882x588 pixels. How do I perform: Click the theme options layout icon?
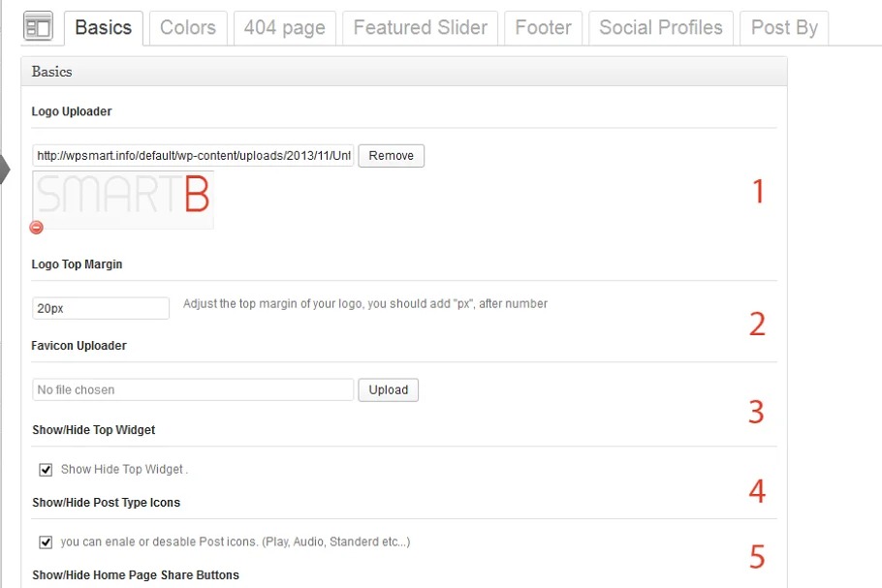tap(37, 26)
